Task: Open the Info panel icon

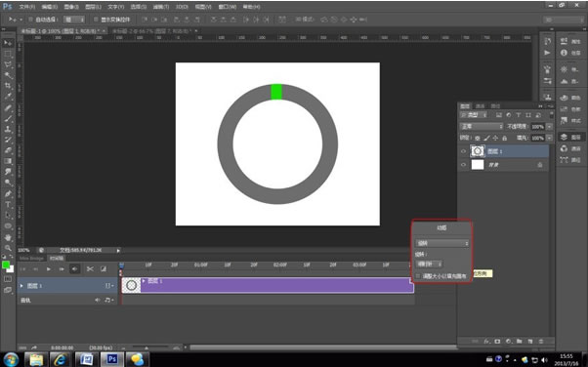Action: coord(564,53)
